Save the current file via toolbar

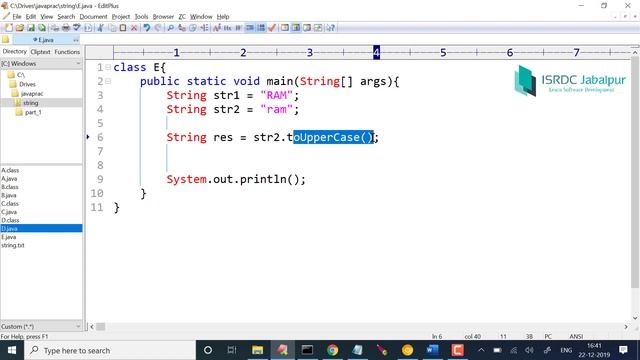pyautogui.click(x=31, y=28)
